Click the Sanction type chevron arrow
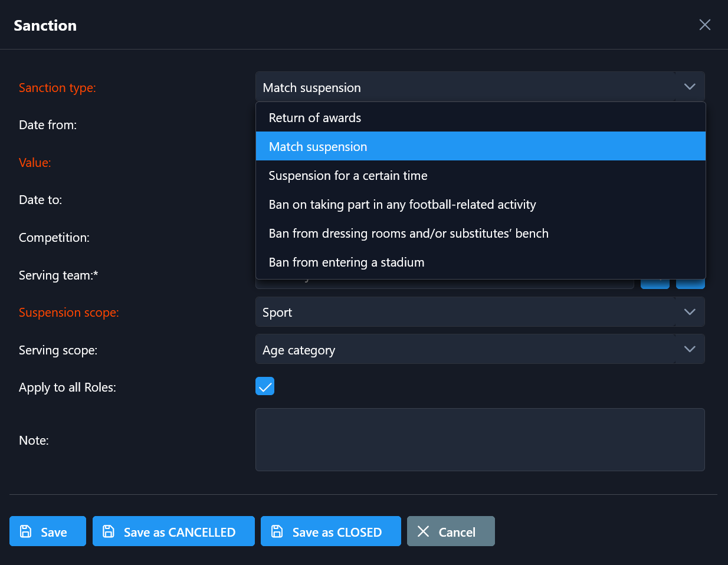728x565 pixels. (x=690, y=87)
